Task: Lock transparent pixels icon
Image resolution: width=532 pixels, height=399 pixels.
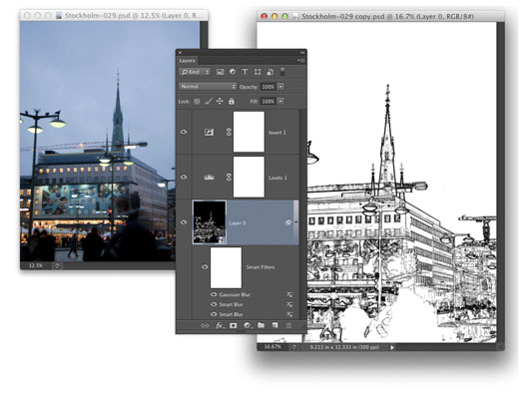Action: [197, 101]
